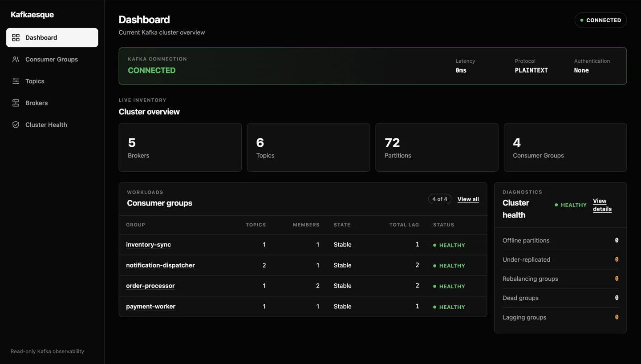Viewport: 641px width, 364px height.
Task: Click Stable state in inventory-sync row
Action: point(342,244)
